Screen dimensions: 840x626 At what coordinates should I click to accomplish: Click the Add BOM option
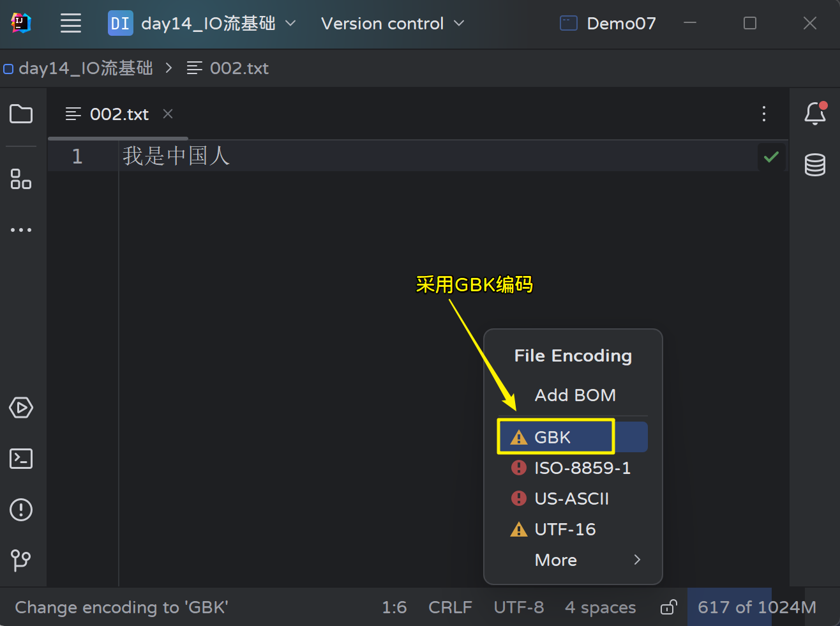(x=575, y=395)
